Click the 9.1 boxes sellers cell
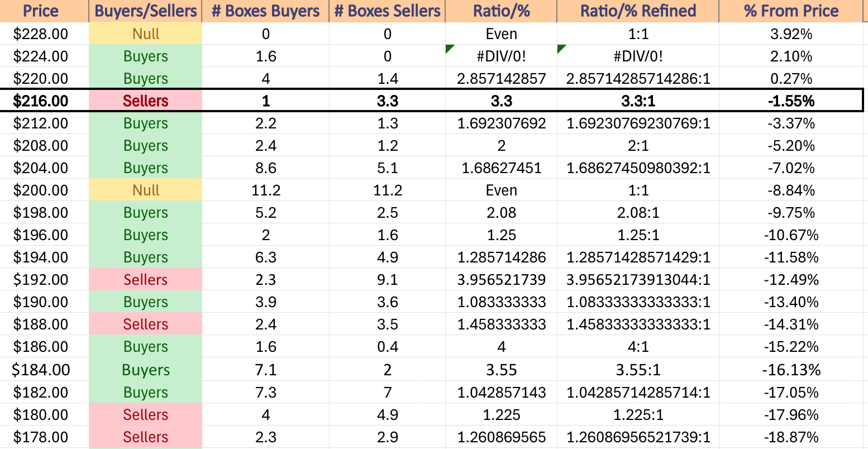This screenshot has width=868, height=449. coord(387,280)
